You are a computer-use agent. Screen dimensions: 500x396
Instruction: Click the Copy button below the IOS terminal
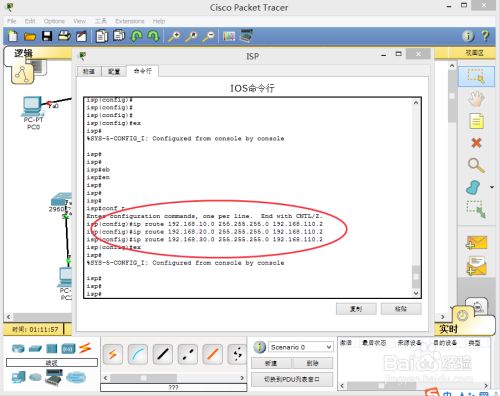coord(356,309)
